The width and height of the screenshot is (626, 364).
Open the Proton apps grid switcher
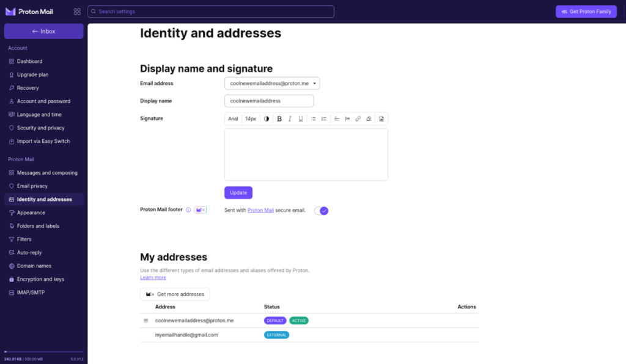click(x=77, y=12)
